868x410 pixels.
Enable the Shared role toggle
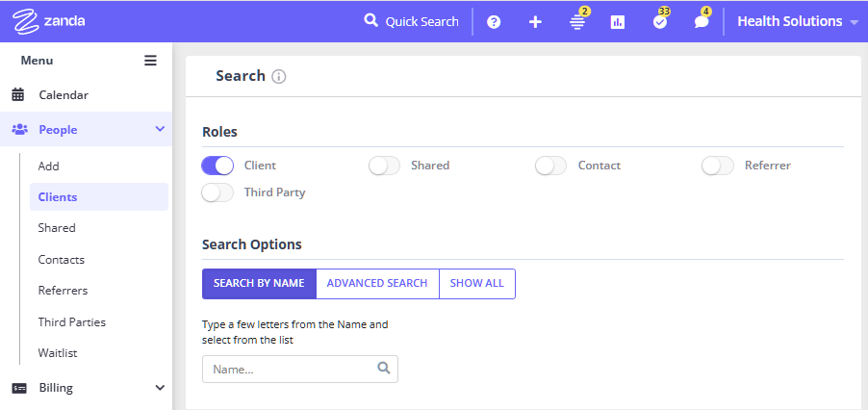(x=384, y=166)
